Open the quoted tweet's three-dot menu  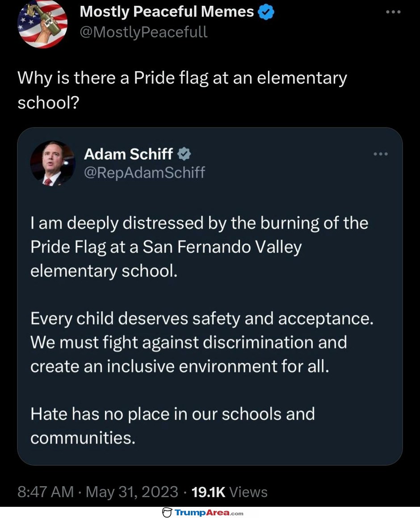(x=380, y=154)
